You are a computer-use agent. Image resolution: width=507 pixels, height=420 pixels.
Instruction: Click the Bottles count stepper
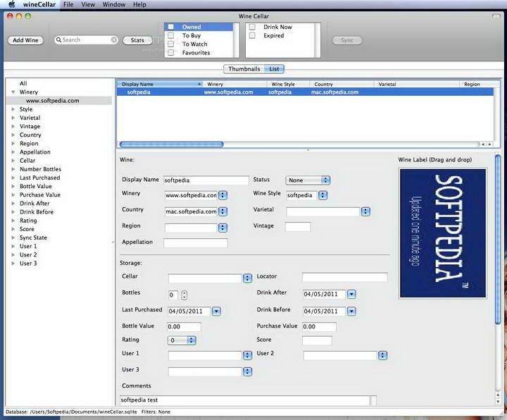tap(184, 295)
